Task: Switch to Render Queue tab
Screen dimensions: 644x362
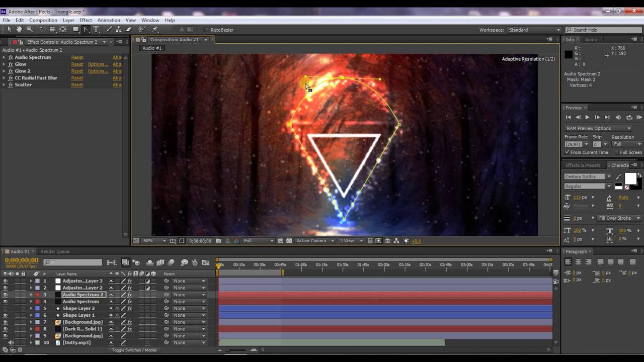Action: click(55, 251)
